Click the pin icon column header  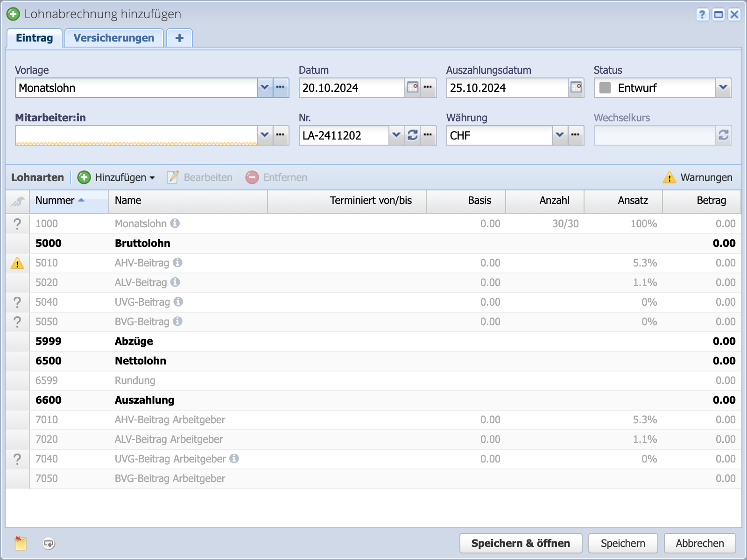click(x=17, y=201)
